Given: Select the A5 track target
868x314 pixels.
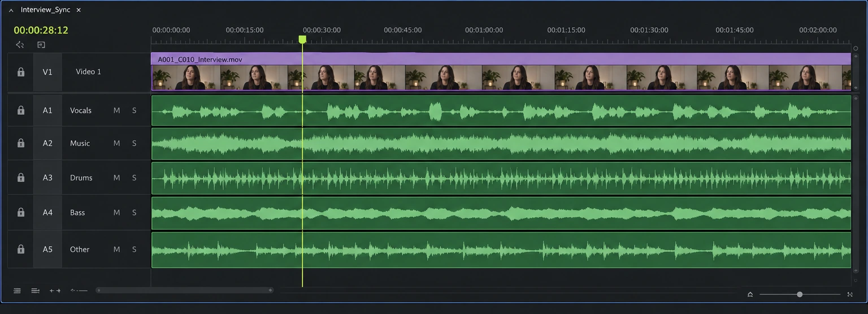Looking at the screenshot, I should [47, 249].
